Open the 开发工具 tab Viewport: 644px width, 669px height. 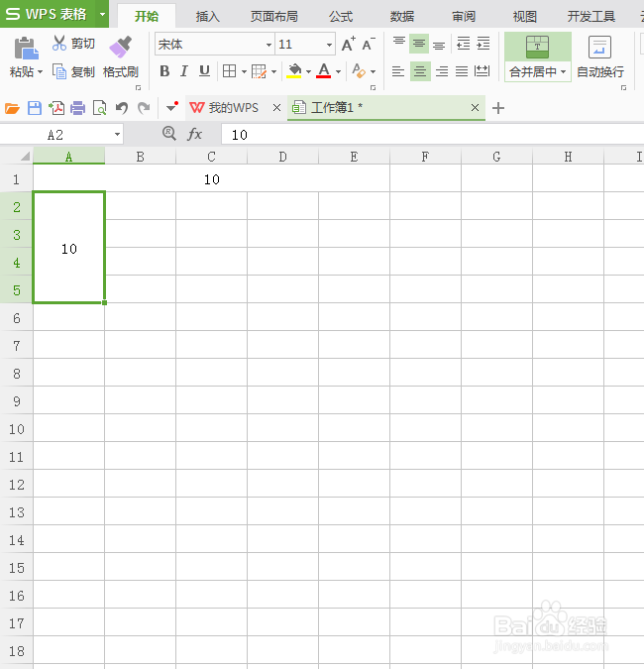click(591, 16)
